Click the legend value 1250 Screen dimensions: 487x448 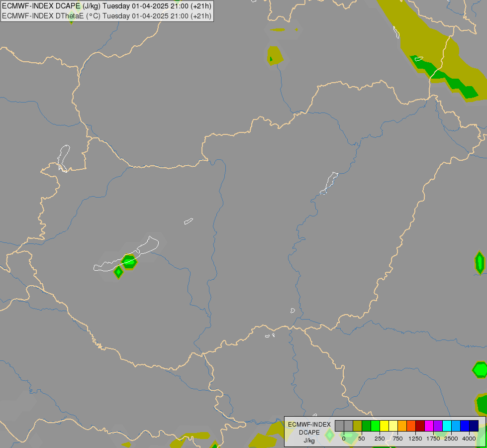[415, 439]
